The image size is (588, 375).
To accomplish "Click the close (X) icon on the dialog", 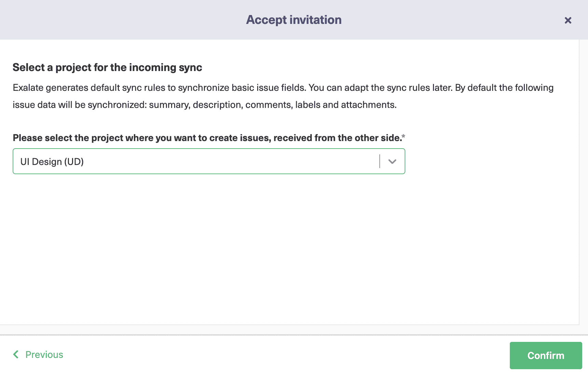I will point(568,20).
